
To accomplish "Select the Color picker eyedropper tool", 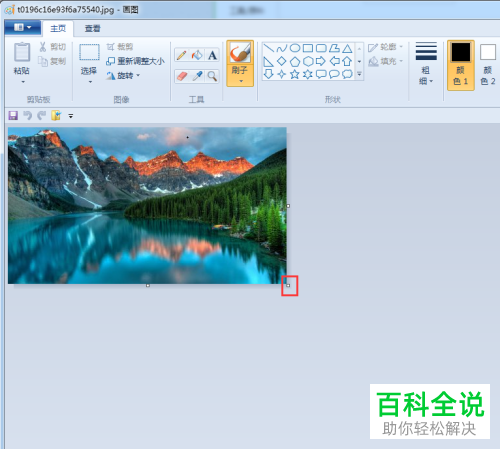I will (197, 76).
